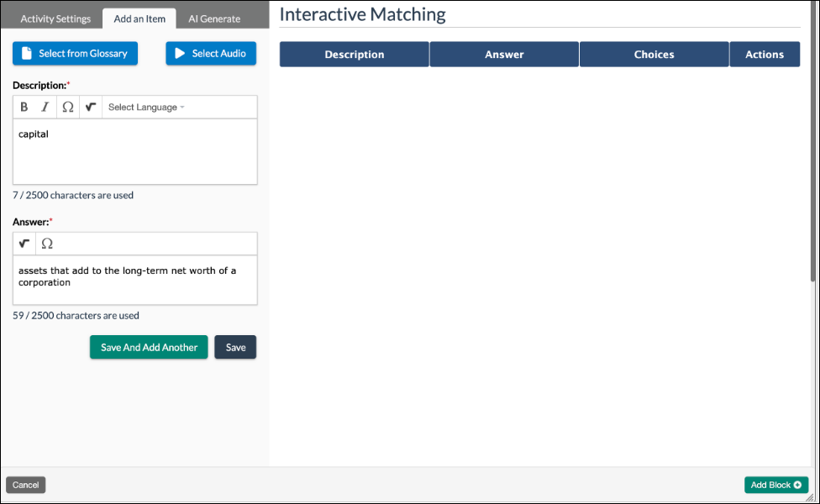Insert a special character into the Description
The height and width of the screenshot is (504, 820).
point(67,107)
